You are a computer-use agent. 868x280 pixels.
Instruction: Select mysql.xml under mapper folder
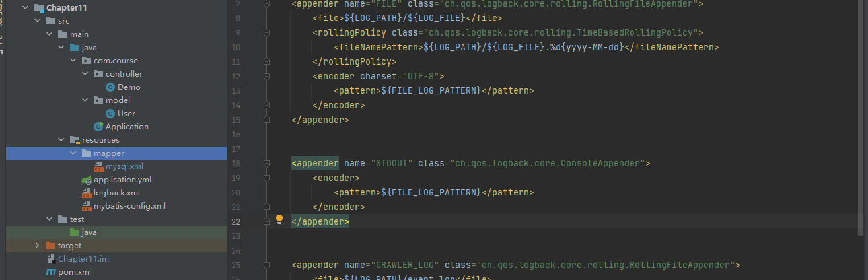point(124,166)
